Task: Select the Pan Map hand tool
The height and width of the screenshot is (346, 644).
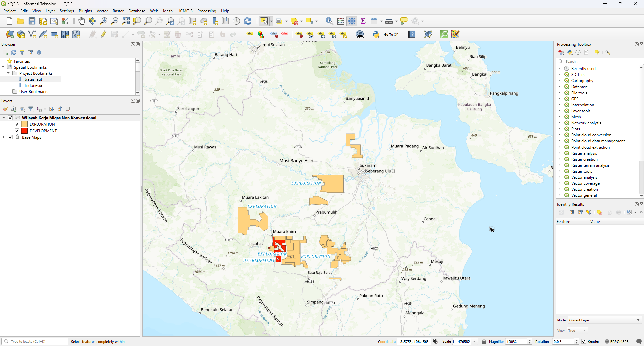Action: click(x=82, y=21)
